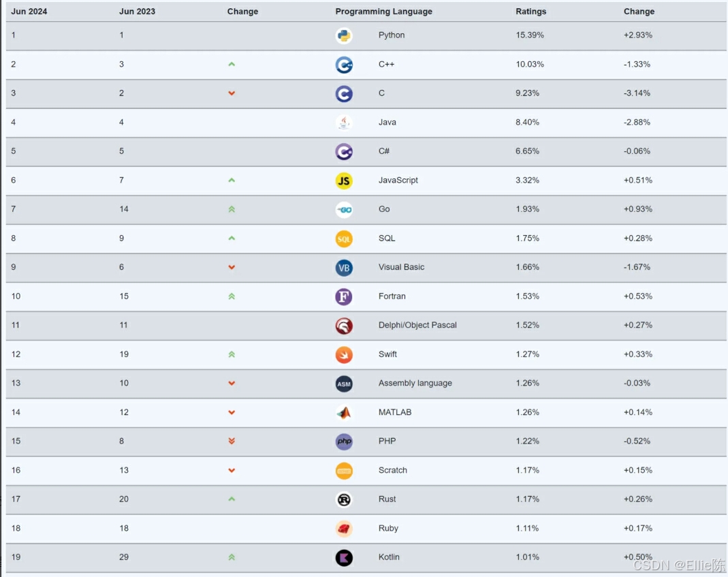The width and height of the screenshot is (728, 577).
Task: Click the Scratch language name
Action: click(x=392, y=470)
